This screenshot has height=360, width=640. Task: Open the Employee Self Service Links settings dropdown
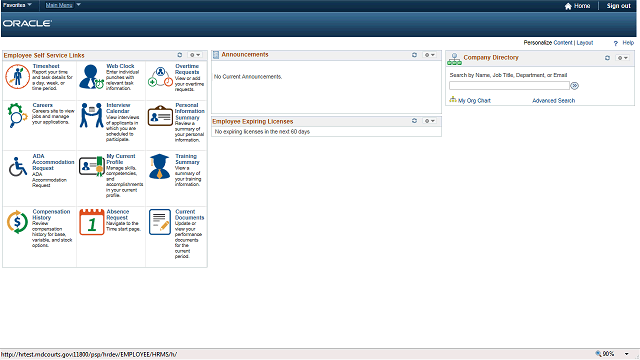tap(195, 55)
